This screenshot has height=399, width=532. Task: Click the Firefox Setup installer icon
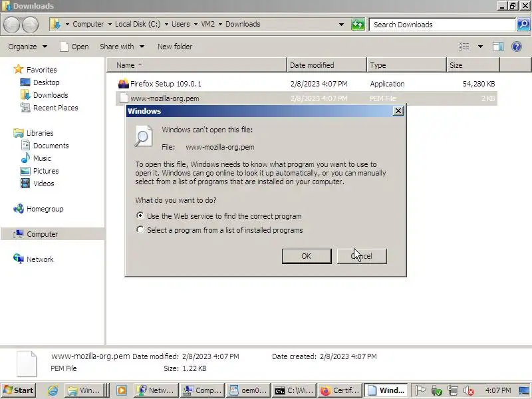pyautogui.click(x=124, y=84)
